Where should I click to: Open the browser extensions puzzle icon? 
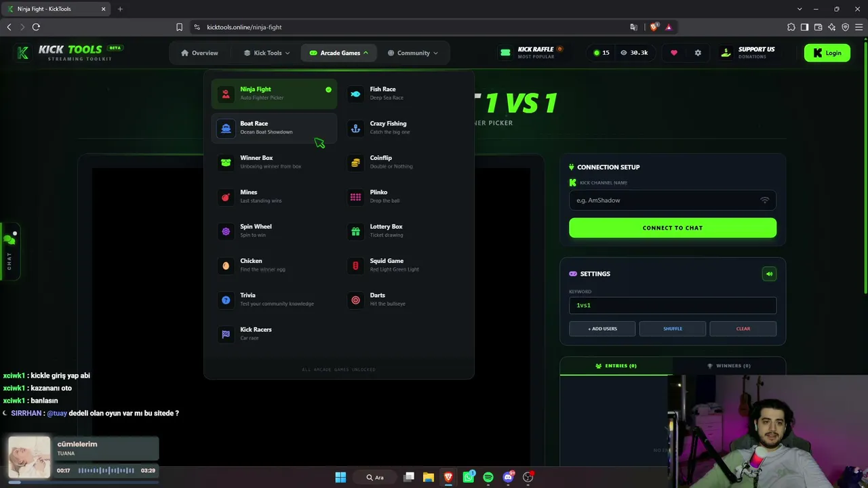(x=791, y=27)
